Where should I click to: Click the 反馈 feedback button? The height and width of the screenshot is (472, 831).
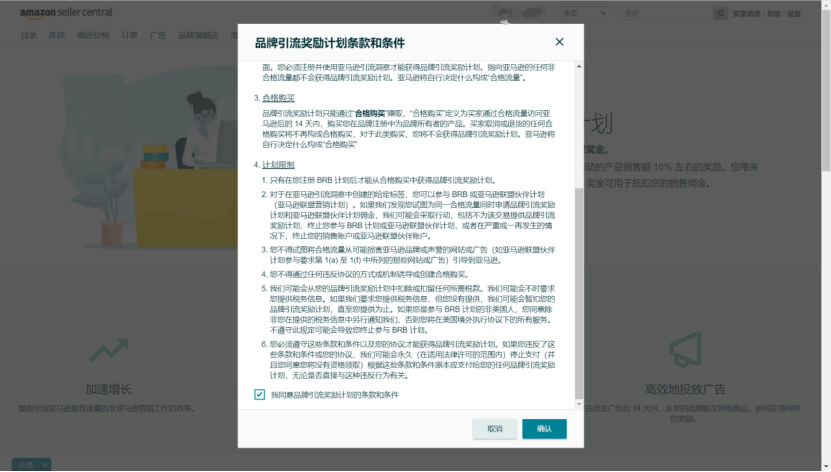(x=26, y=465)
